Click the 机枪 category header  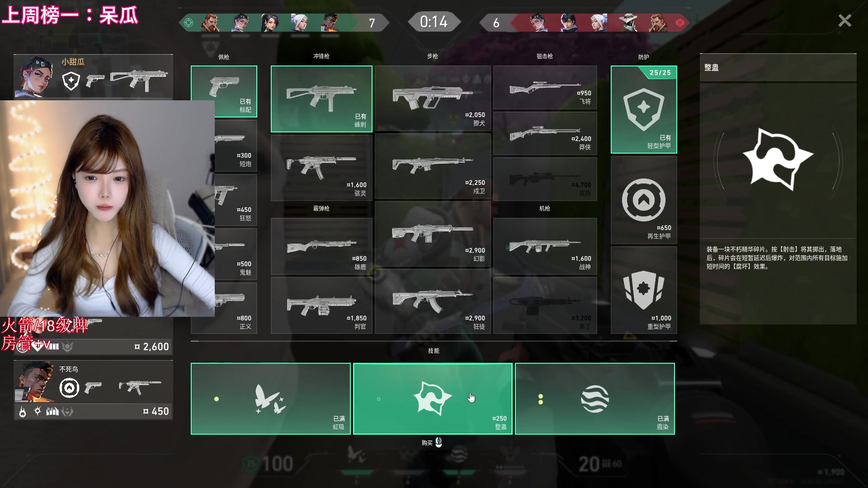pyautogui.click(x=545, y=208)
